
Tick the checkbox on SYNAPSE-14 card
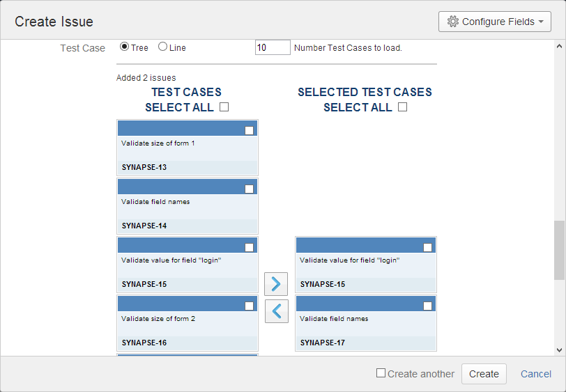pos(250,189)
